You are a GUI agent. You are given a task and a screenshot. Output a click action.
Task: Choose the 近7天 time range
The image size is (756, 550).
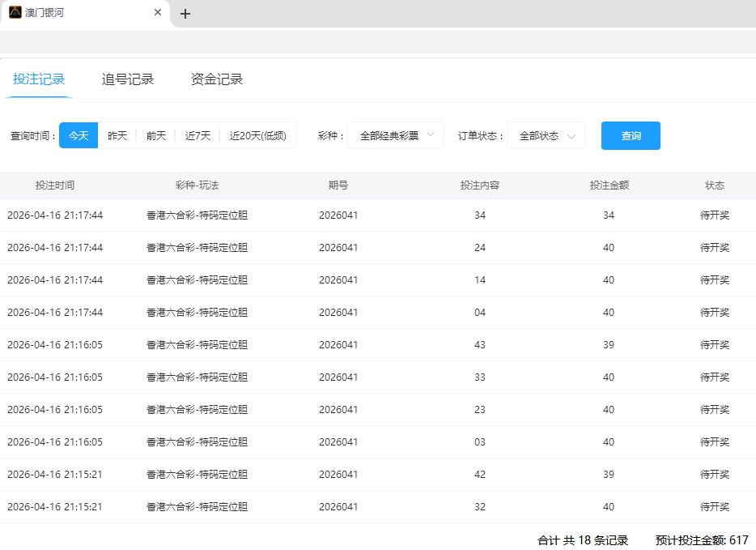pos(197,136)
